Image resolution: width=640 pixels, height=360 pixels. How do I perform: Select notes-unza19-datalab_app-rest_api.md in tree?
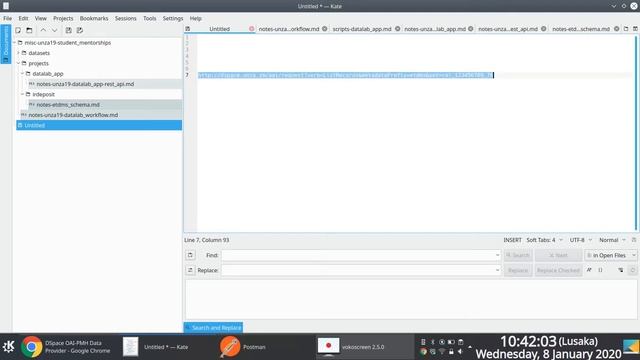[x=85, y=84]
